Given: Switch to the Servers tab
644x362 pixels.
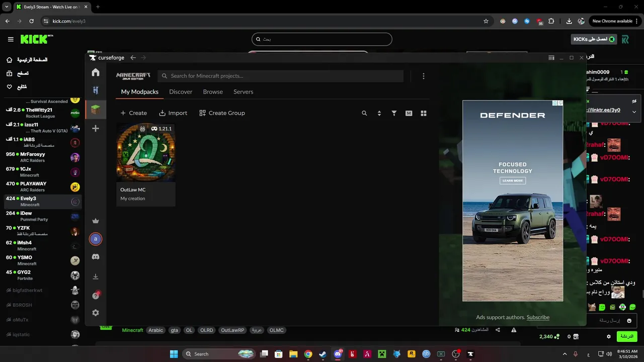Looking at the screenshot, I should pos(243,92).
